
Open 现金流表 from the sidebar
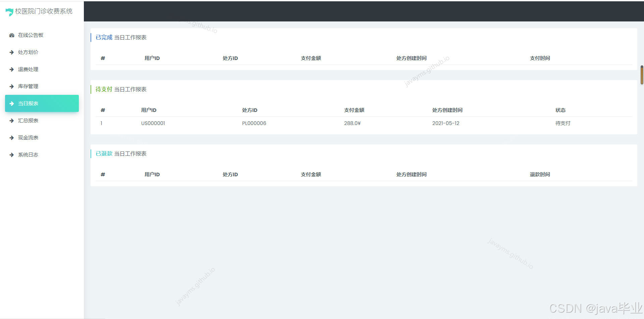pyautogui.click(x=28, y=137)
